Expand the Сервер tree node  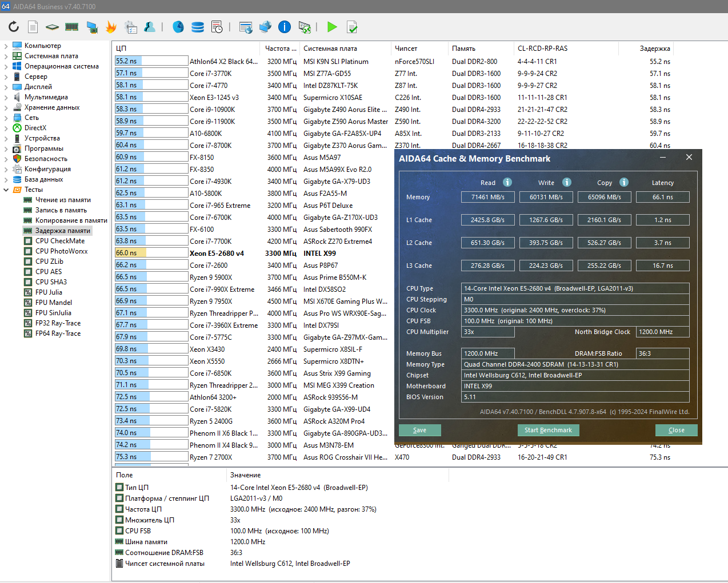coord(6,77)
